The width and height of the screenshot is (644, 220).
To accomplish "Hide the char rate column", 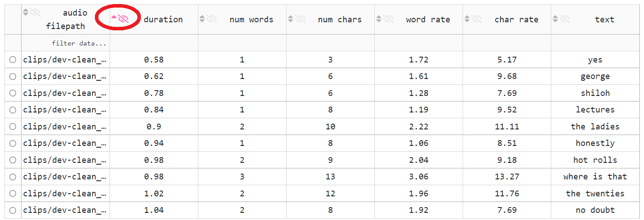I will pos(476,19).
